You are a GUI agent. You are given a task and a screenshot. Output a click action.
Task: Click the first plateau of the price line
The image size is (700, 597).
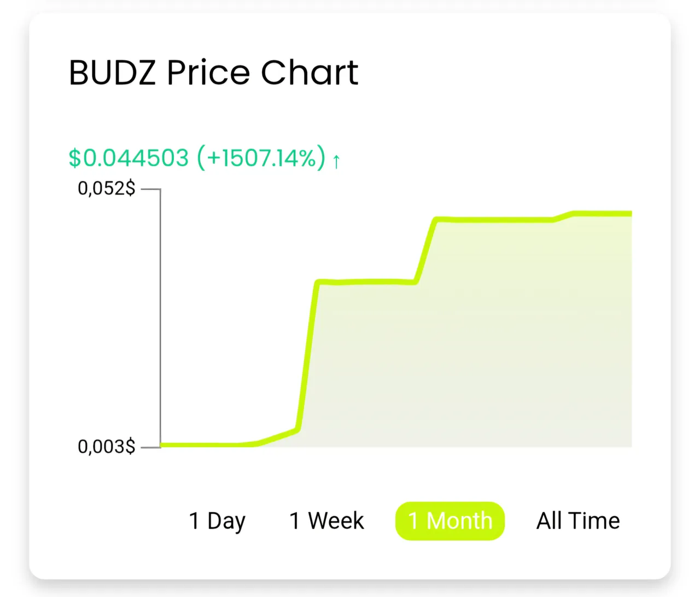(366, 282)
